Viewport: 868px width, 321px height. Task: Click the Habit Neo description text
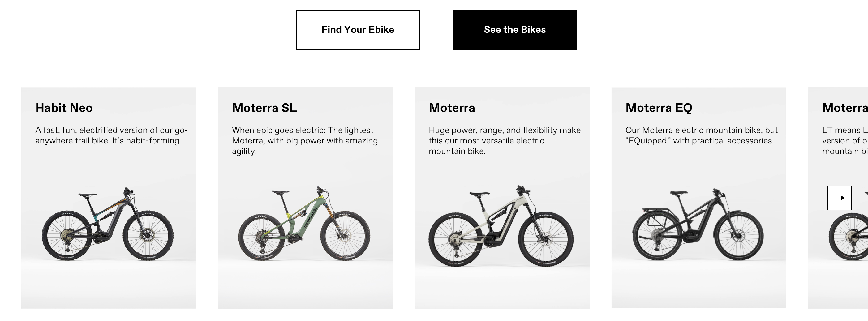111,135
